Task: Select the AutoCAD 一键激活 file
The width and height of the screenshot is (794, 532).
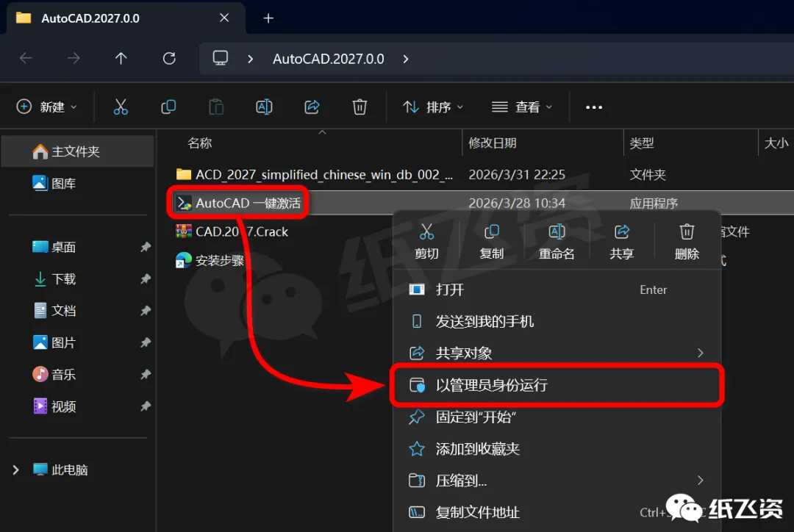Action: 238,203
